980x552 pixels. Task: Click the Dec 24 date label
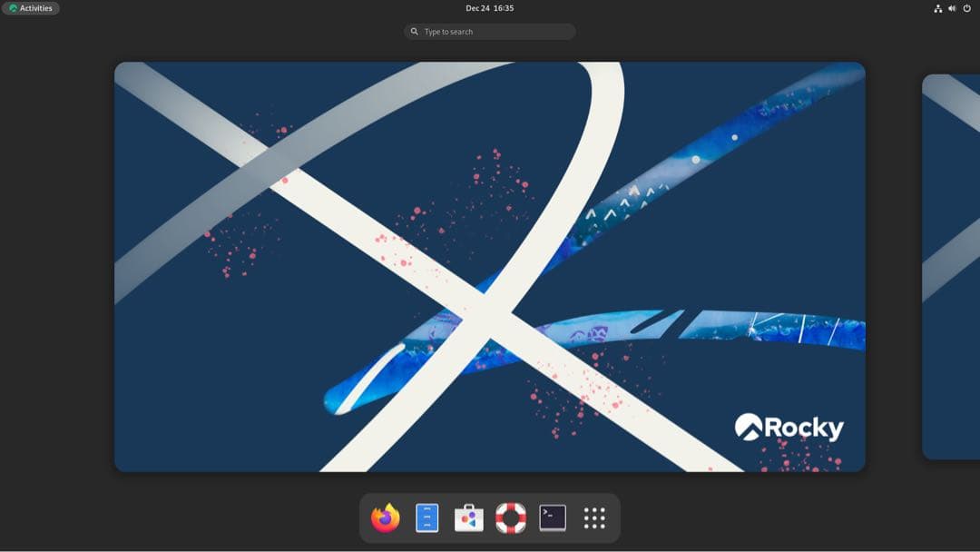478,8
